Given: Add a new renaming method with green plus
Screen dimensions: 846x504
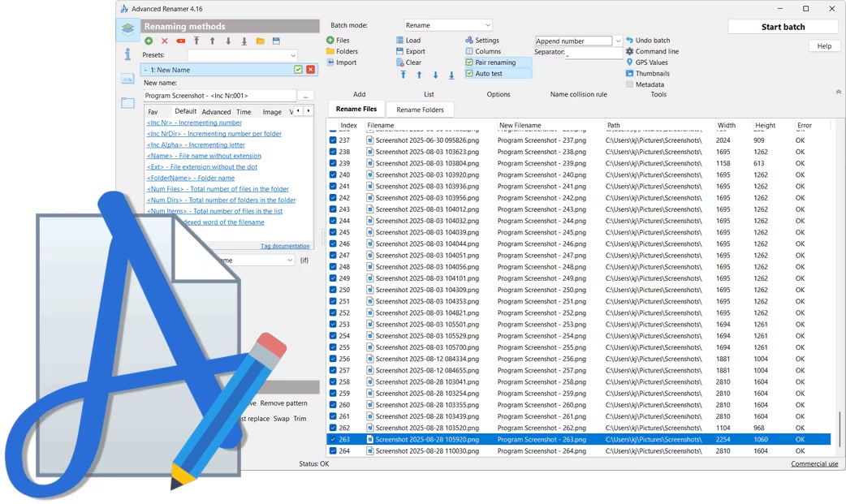Looking at the screenshot, I should tap(149, 41).
